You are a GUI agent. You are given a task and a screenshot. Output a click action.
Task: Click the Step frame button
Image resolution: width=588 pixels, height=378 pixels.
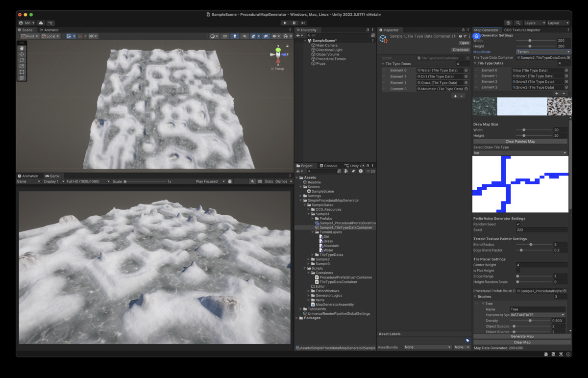click(x=303, y=23)
